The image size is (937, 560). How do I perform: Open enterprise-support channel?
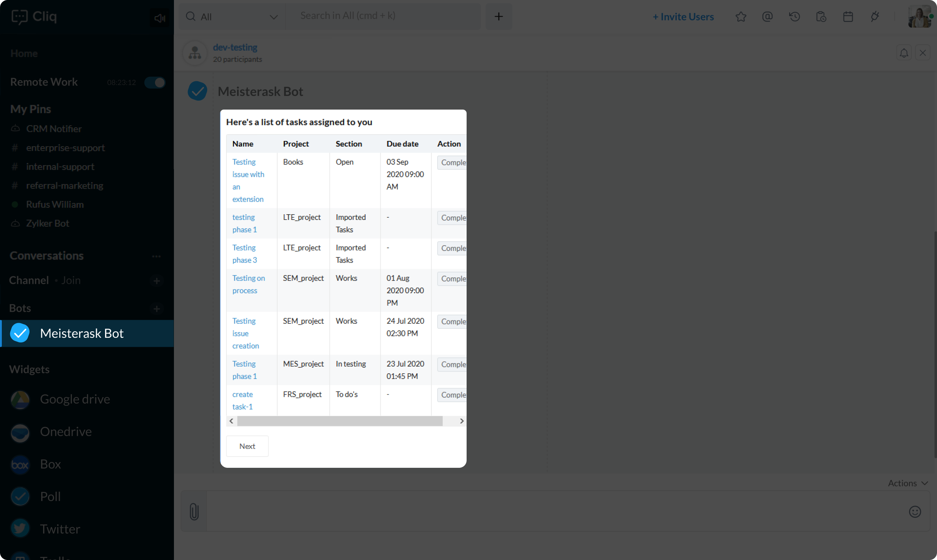point(65,147)
